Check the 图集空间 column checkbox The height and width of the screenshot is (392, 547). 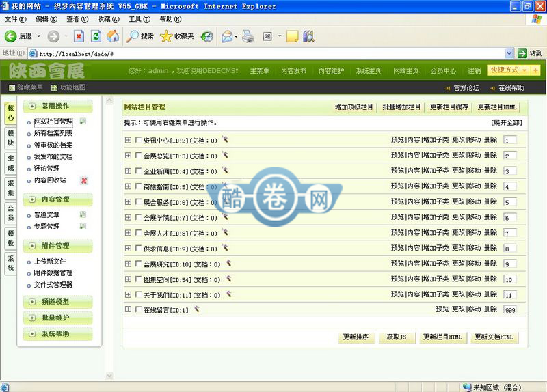pyautogui.click(x=138, y=279)
